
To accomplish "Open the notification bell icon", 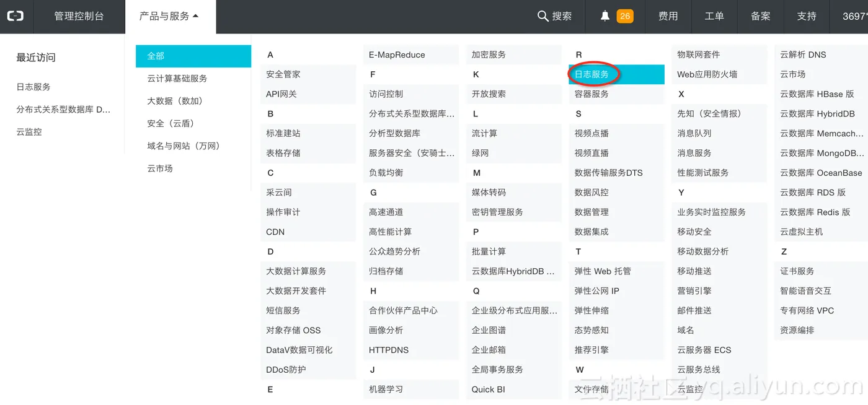I will (x=605, y=16).
